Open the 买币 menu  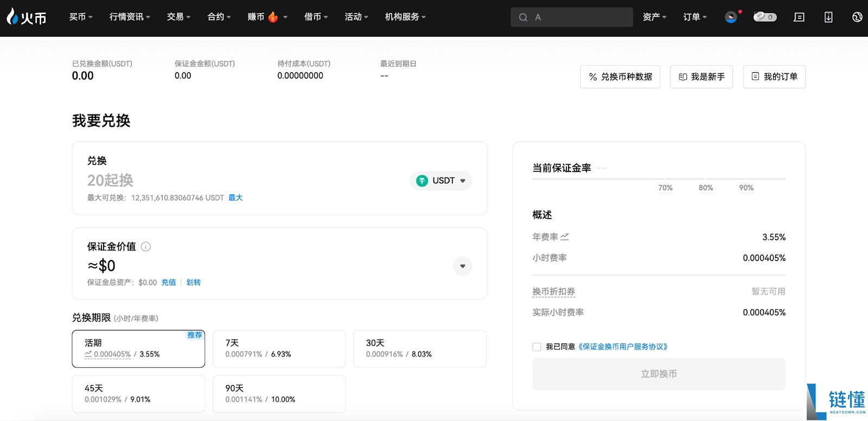click(x=81, y=17)
